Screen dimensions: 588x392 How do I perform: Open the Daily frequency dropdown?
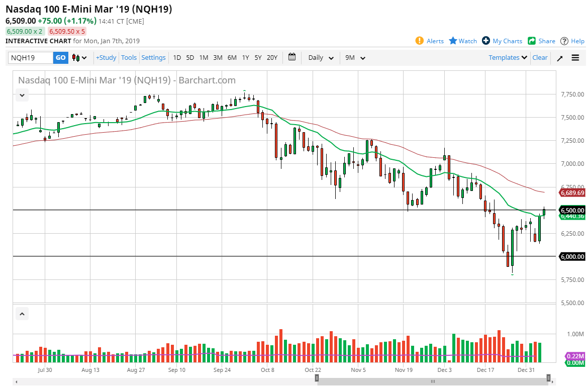[x=320, y=57]
